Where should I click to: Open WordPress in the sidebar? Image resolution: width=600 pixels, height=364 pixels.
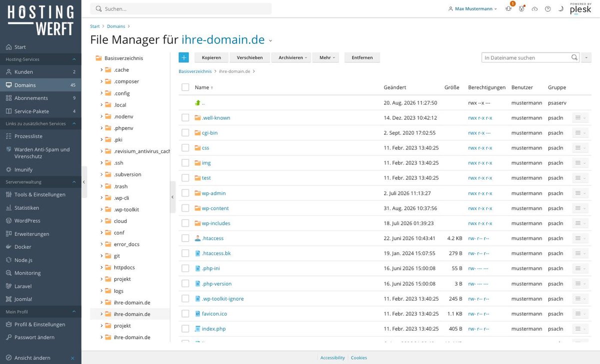[40, 220]
